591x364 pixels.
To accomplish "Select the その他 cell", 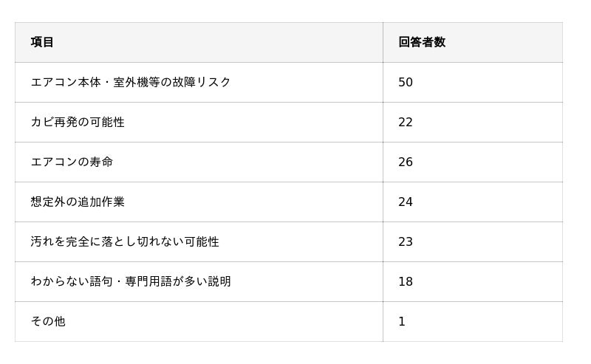I will click(48, 321).
